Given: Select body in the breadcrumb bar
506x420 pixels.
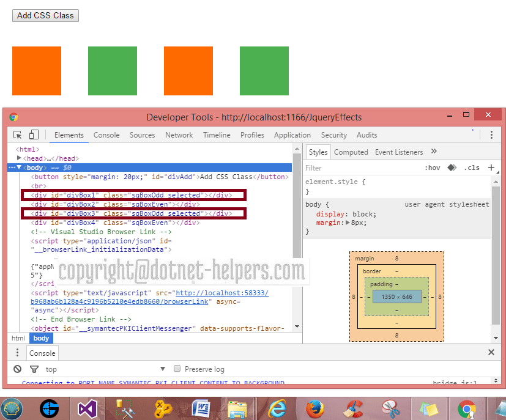Looking at the screenshot, I should 41,338.
